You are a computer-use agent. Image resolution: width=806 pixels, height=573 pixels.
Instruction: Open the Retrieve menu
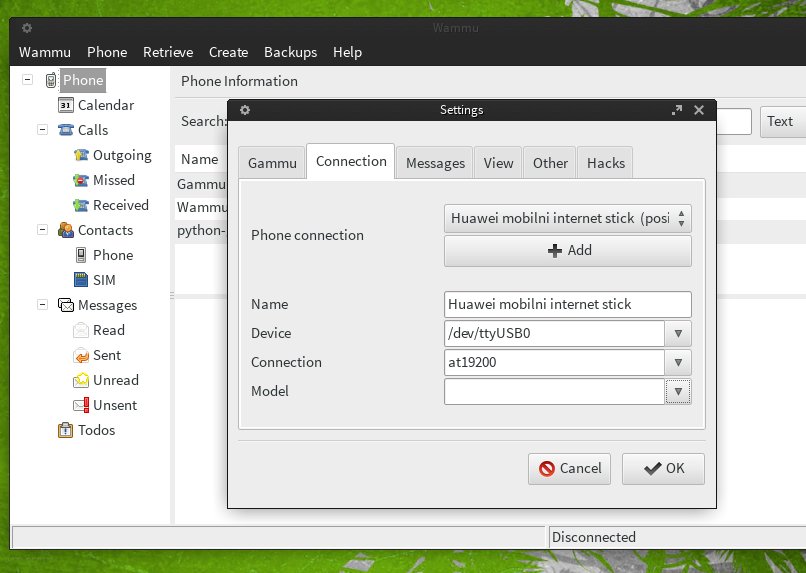[168, 52]
